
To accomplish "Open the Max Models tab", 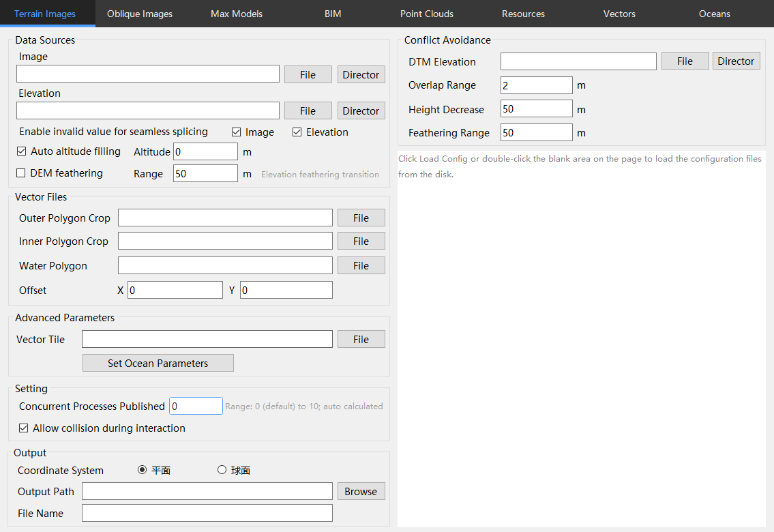I will (x=237, y=14).
